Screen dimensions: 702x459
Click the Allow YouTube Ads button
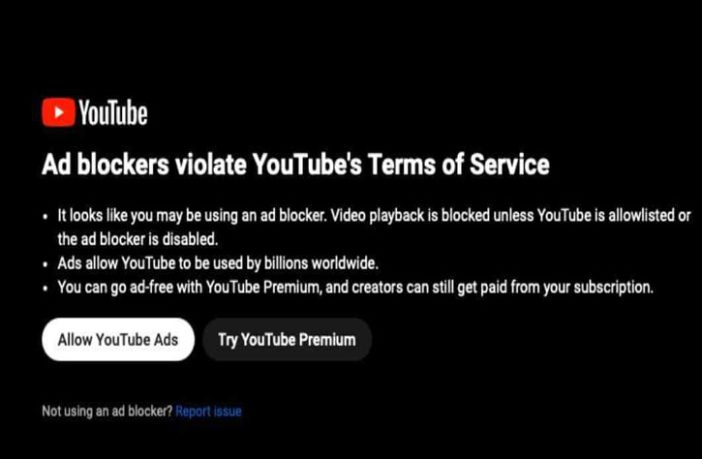tap(118, 339)
